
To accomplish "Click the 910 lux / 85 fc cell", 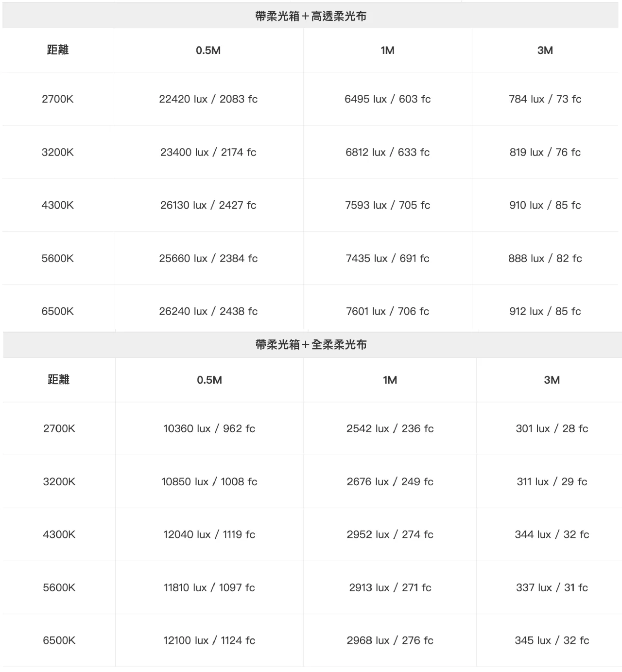I will 545,205.
